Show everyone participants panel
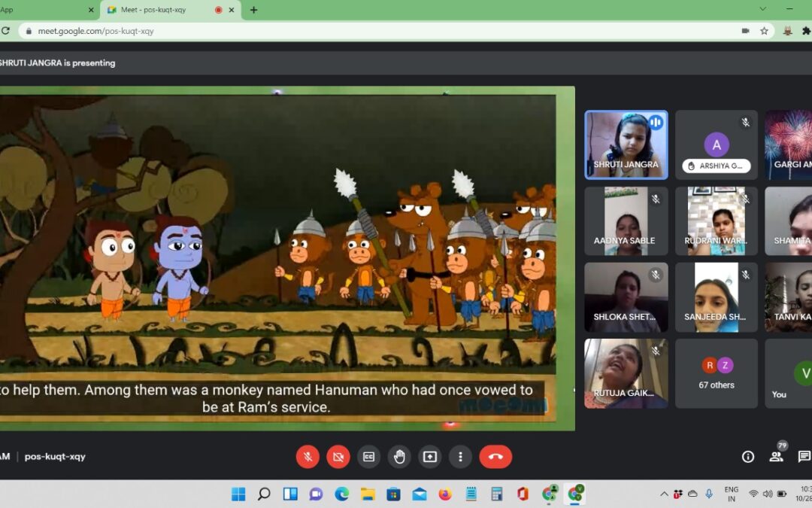The image size is (812, 508). pos(776,457)
